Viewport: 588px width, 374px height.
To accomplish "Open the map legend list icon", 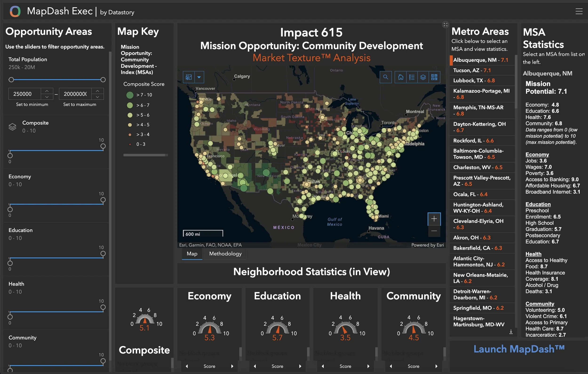I will (412, 77).
